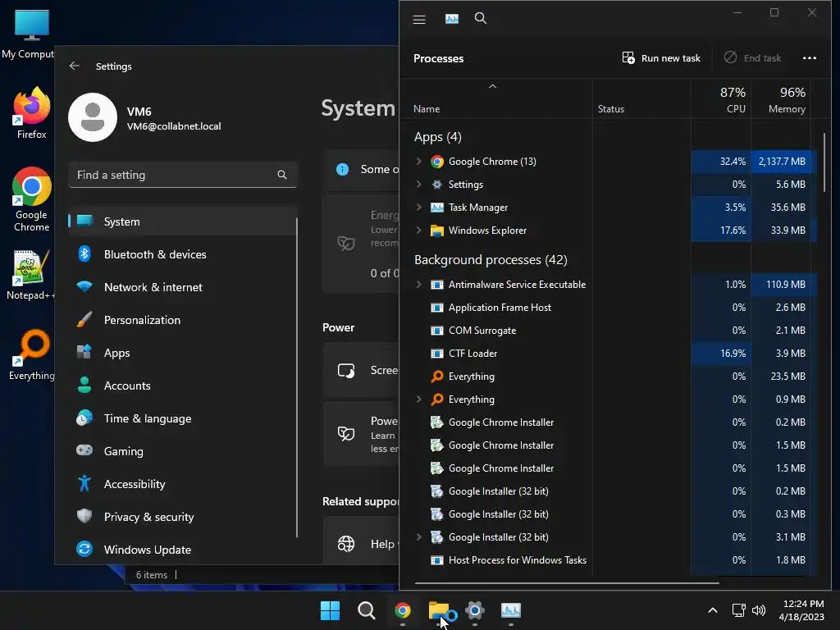Image resolution: width=840 pixels, height=630 pixels.
Task: Open Everything desktop shortcut
Action: [x=32, y=355]
